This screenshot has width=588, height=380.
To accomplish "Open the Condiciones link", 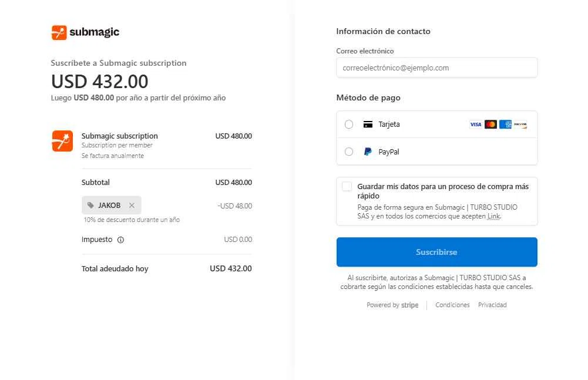I will pyautogui.click(x=452, y=305).
